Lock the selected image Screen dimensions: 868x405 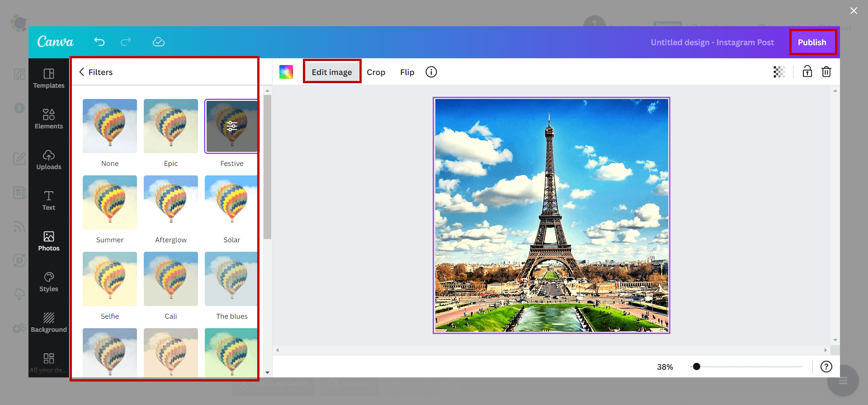[x=807, y=71]
